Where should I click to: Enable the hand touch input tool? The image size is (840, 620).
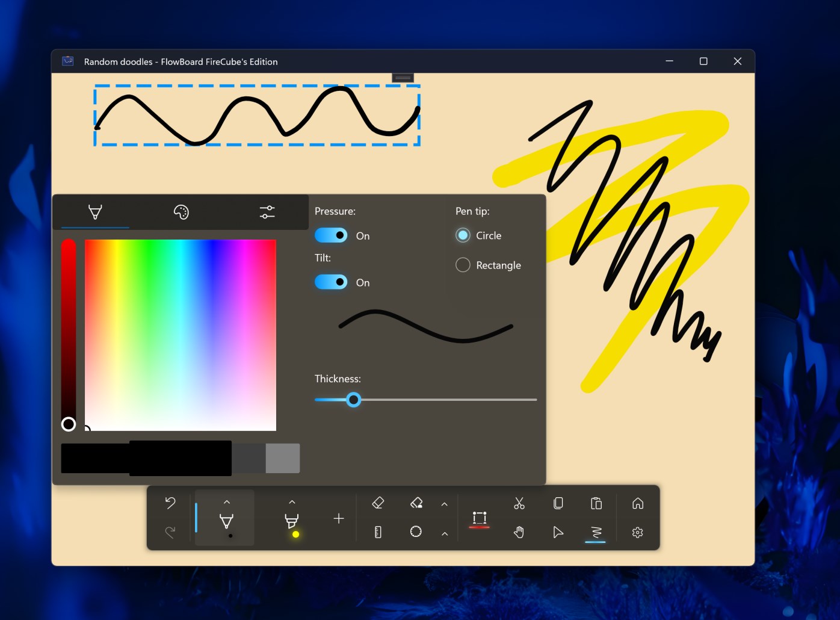coord(519,532)
